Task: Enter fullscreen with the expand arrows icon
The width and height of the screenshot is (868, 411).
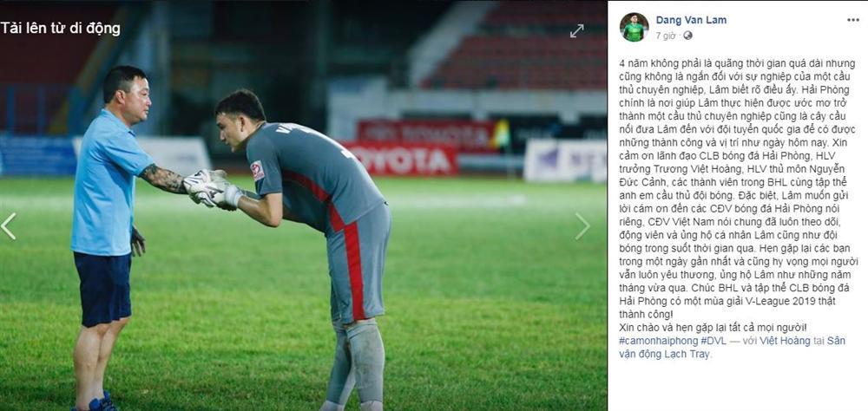Action: (x=576, y=31)
